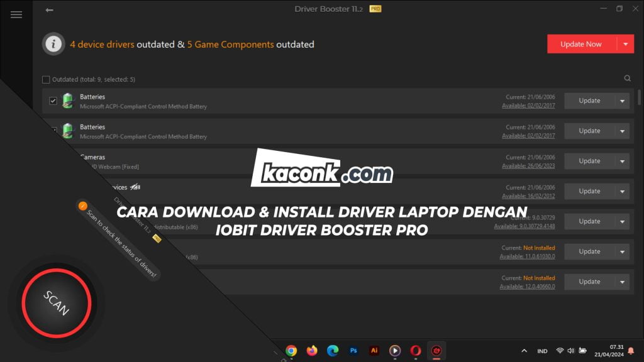Screen dimensions: 644x362
Task: Expand dropdown beside Cameras Update button
Action: point(622,162)
